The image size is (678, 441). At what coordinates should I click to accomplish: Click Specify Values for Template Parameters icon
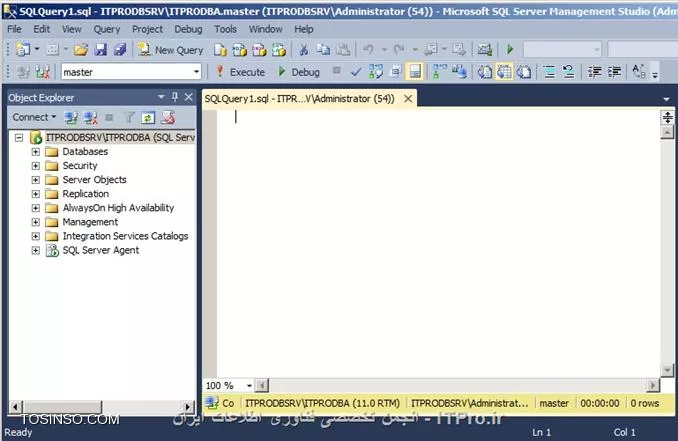click(x=639, y=72)
